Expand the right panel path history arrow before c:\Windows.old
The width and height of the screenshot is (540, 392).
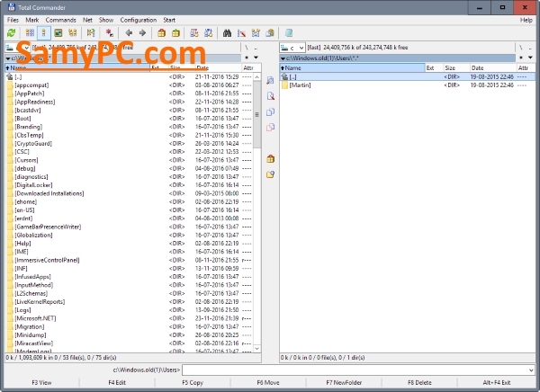pyautogui.click(x=283, y=58)
